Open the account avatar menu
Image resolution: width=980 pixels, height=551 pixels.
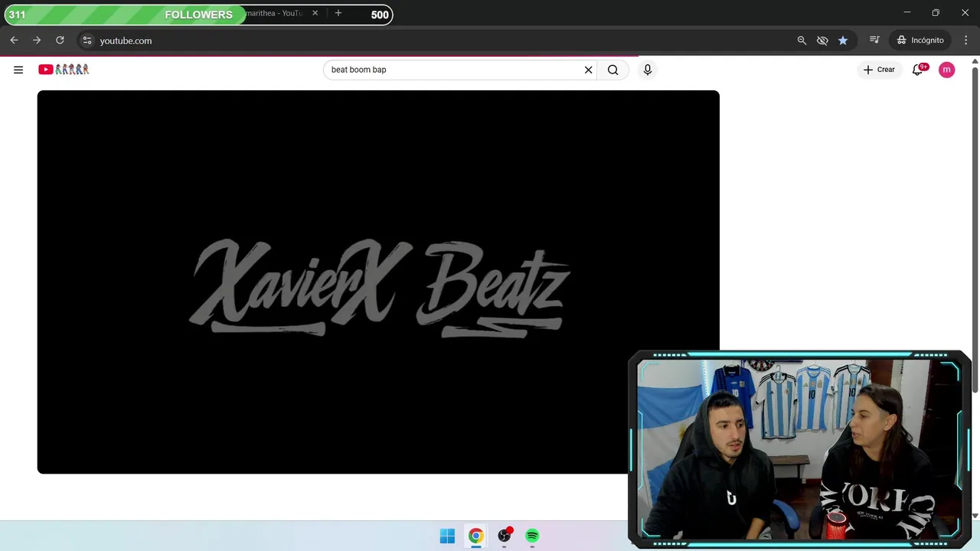click(x=947, y=70)
